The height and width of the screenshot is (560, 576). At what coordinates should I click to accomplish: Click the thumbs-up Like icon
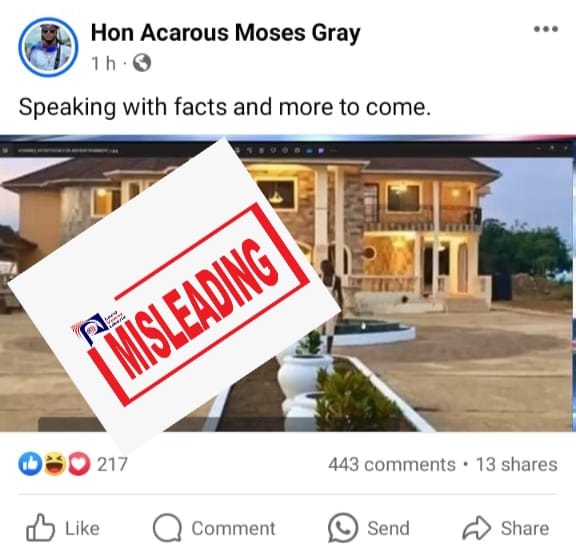click(40, 527)
